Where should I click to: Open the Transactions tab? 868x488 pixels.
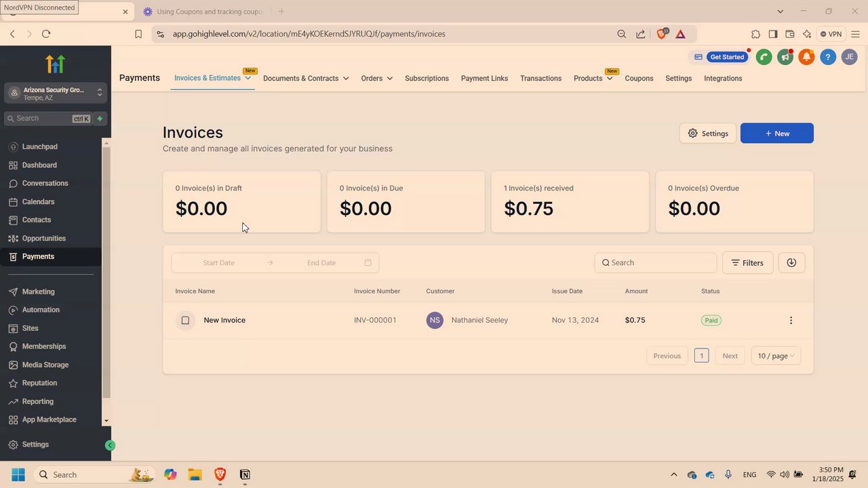click(540, 79)
